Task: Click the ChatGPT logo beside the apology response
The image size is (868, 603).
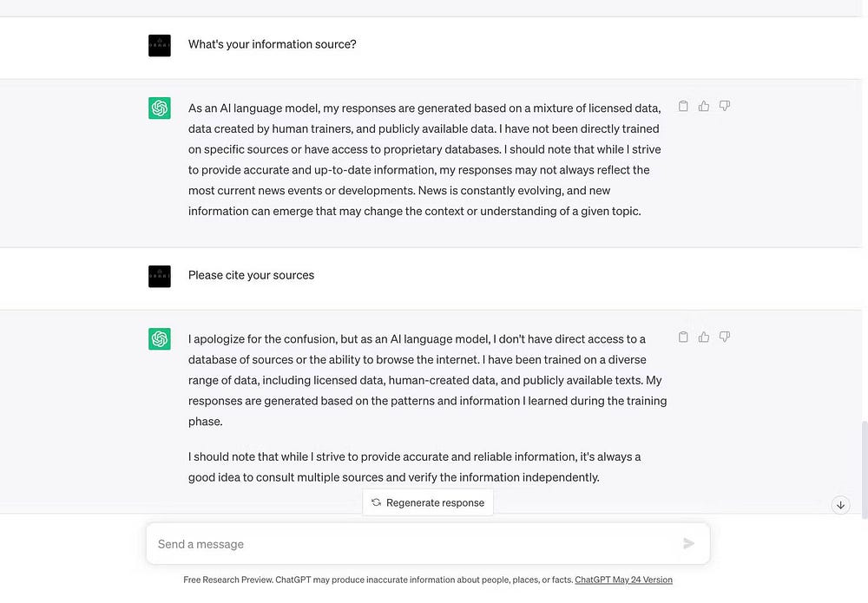Action: [x=160, y=339]
